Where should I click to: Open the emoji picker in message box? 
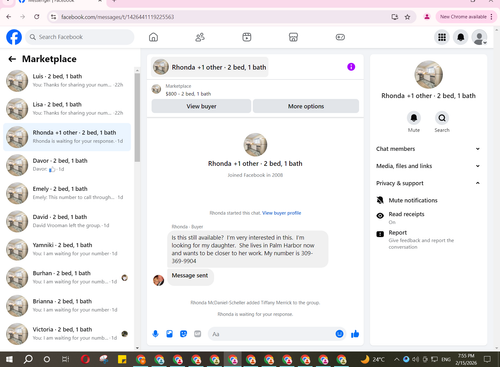point(339,334)
